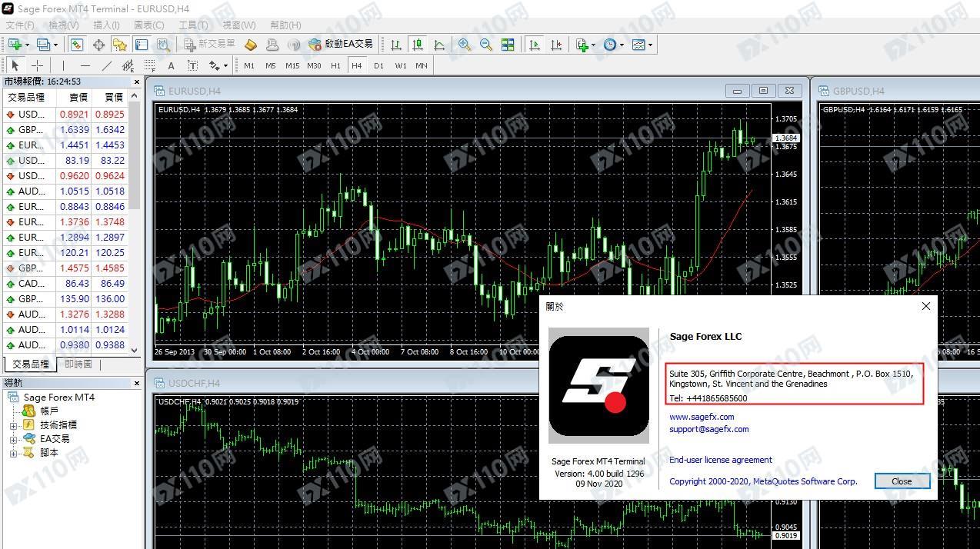
Task: Click the 新交易單 new order button
Action: [208, 45]
